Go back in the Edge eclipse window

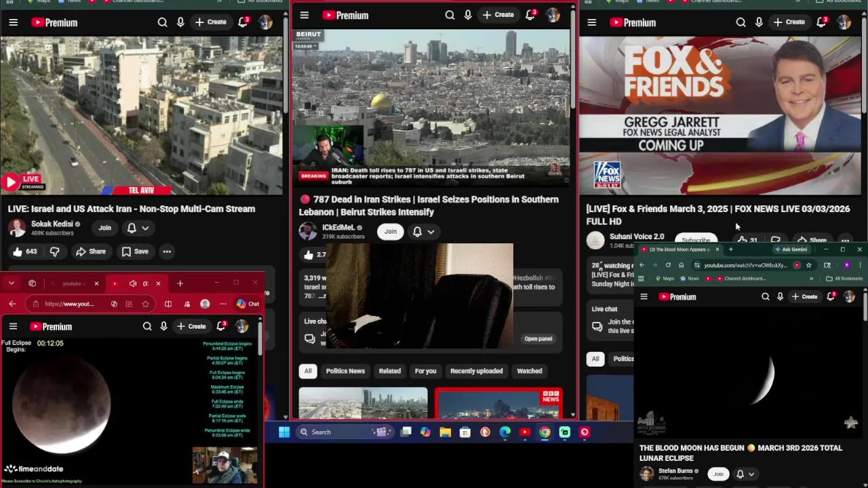(x=12, y=304)
